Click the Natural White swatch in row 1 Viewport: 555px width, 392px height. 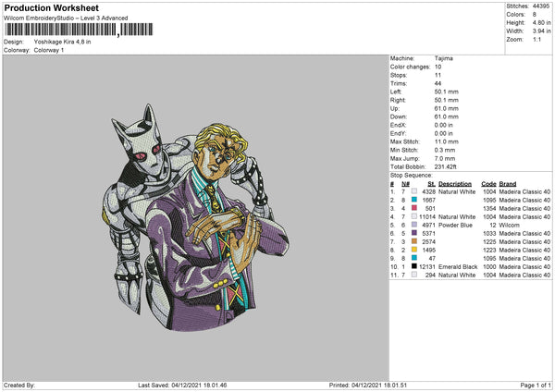tap(414, 191)
